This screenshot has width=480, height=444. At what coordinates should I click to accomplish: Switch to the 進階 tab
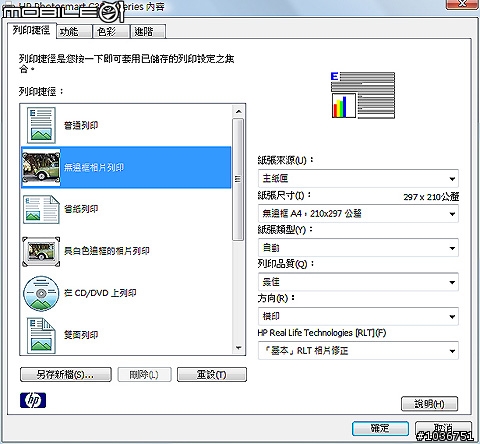tap(148, 32)
